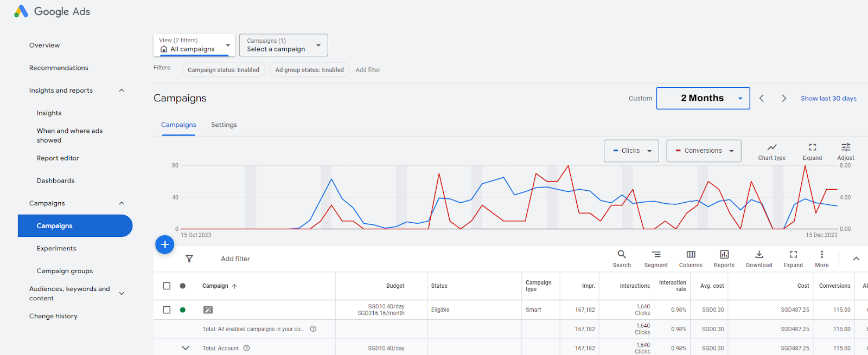Open the 2 Months date range dropdown
The image size is (868, 355).
coord(703,98)
